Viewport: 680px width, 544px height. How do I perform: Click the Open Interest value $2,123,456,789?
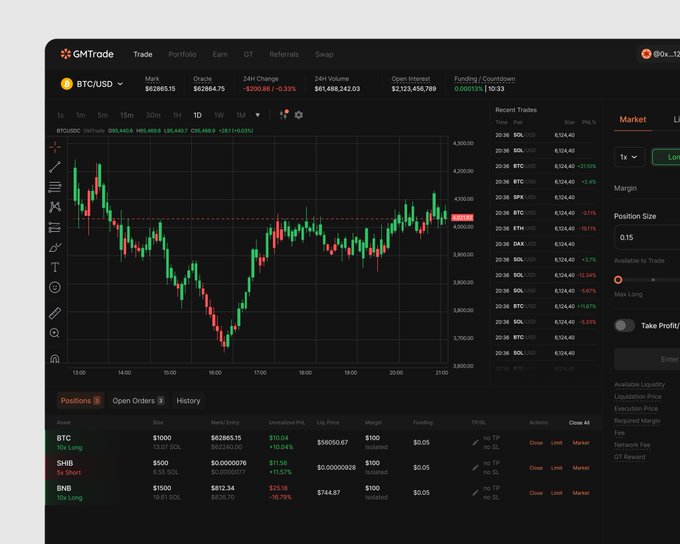(414, 89)
